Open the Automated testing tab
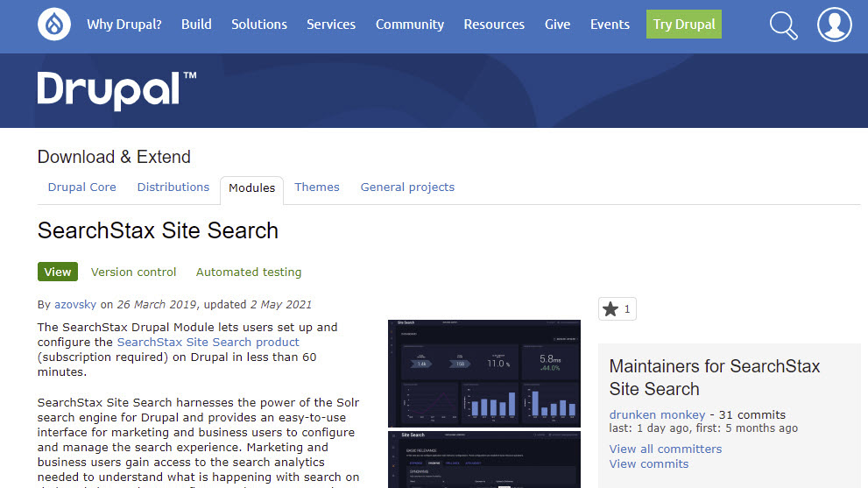 coord(249,272)
